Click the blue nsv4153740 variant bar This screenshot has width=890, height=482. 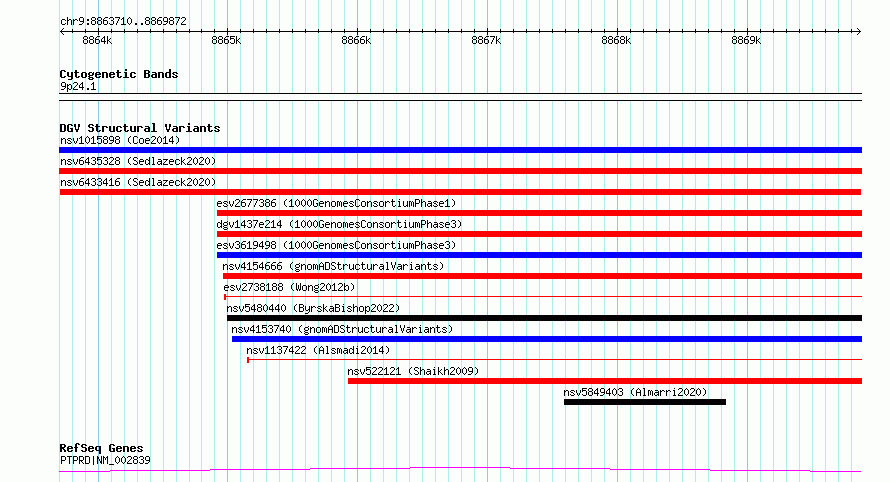[x=547, y=339]
